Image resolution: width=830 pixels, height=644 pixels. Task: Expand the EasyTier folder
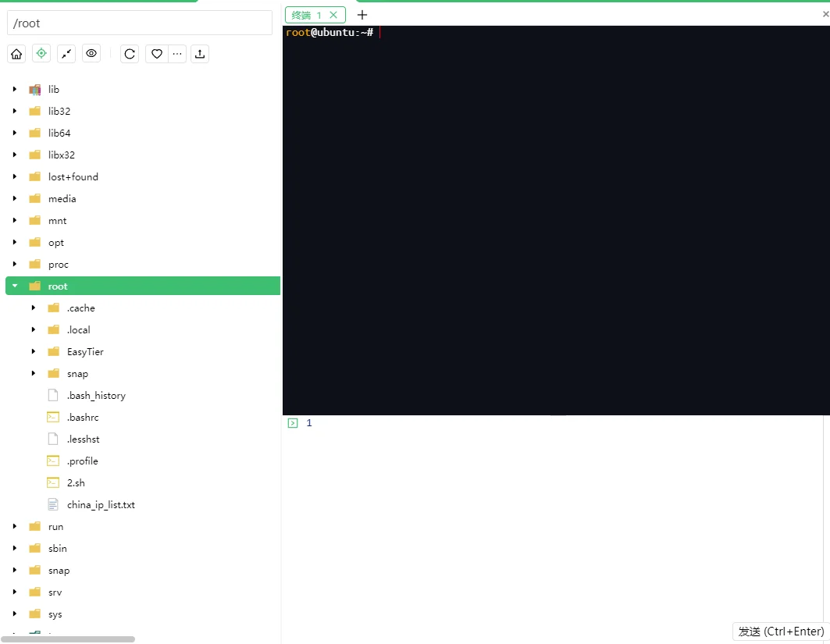34,352
